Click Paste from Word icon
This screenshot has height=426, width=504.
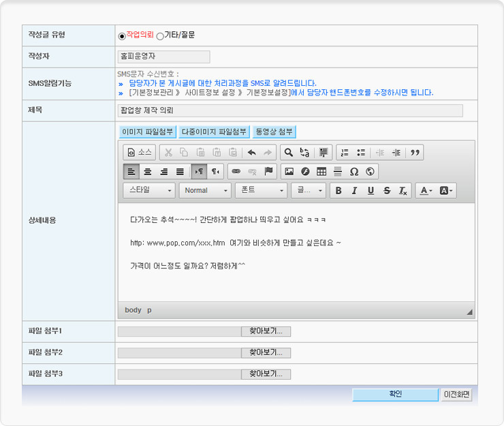tap(233, 152)
